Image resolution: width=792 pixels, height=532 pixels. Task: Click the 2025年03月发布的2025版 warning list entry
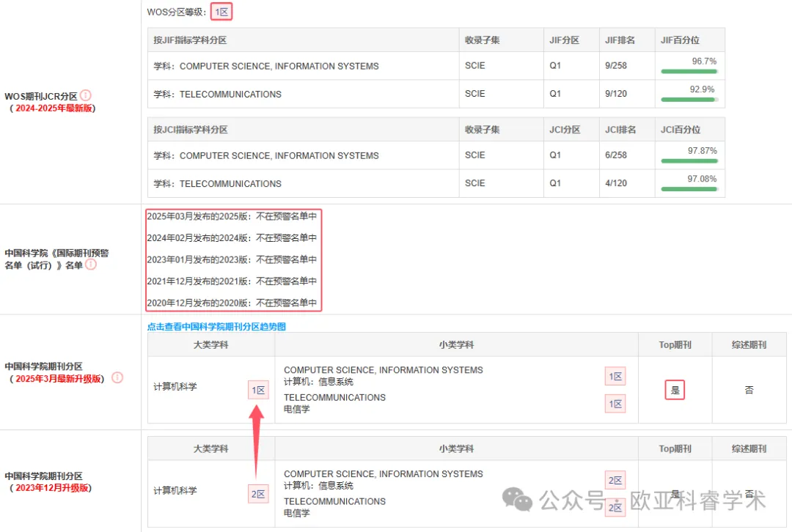232,217
